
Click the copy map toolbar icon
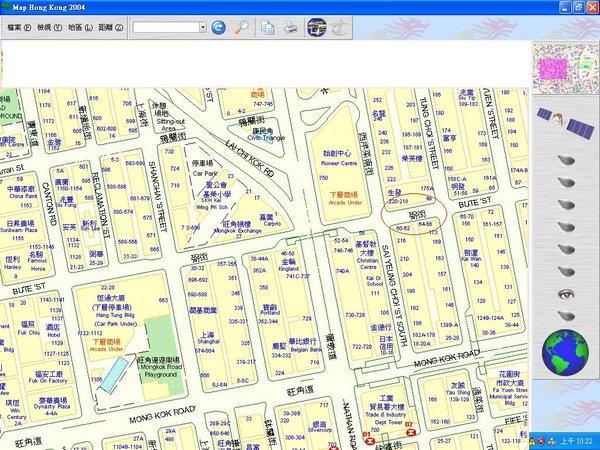pos(267,28)
